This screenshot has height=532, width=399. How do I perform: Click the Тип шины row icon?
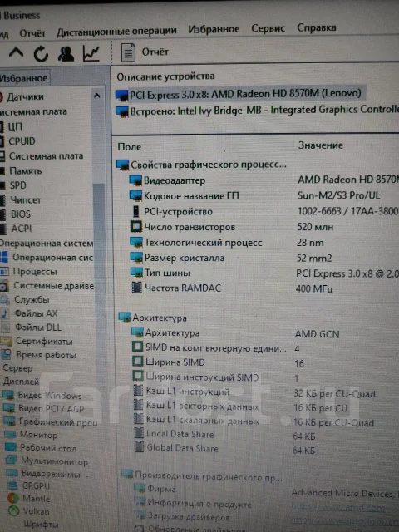click(136, 273)
